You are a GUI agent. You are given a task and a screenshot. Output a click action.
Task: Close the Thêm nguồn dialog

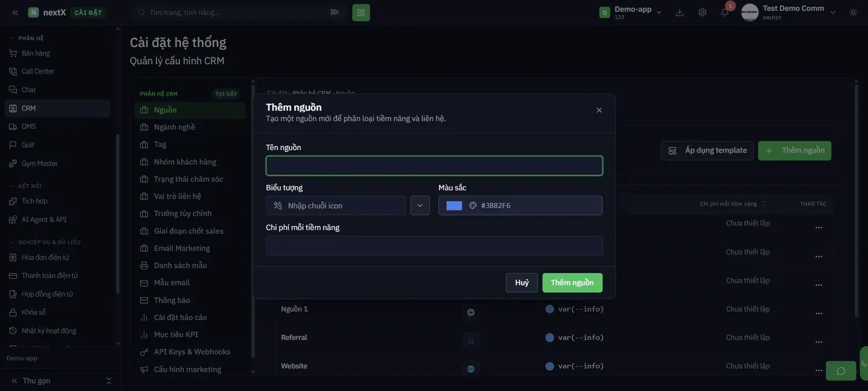coord(599,110)
